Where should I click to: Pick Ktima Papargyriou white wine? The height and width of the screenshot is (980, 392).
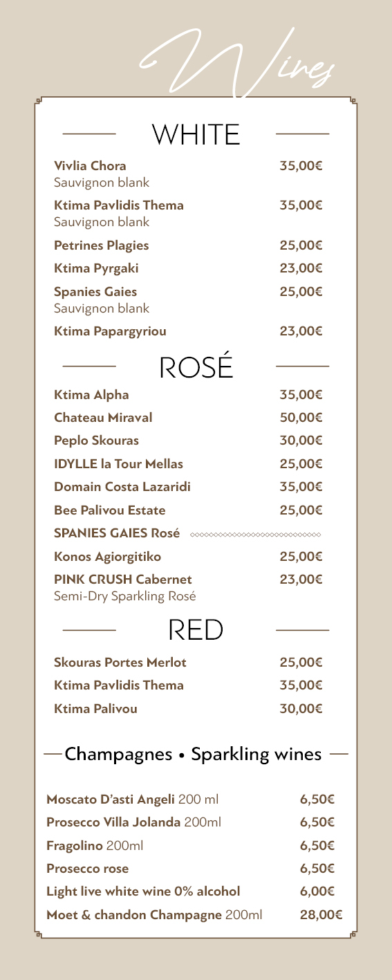(x=110, y=331)
